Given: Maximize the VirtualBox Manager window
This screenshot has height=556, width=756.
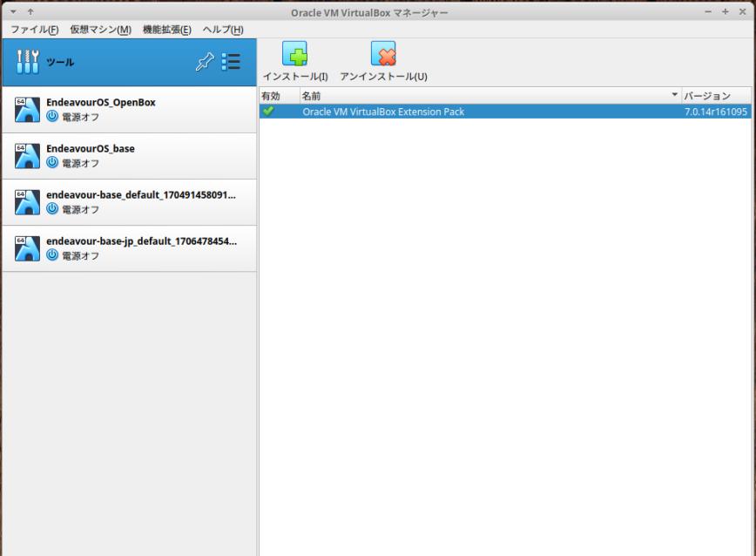Looking at the screenshot, I should (726, 11).
